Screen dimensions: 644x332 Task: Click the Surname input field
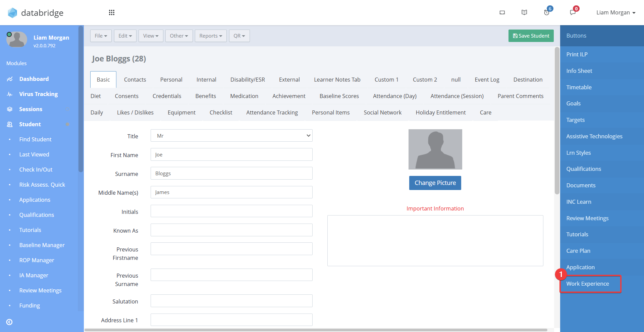(x=231, y=173)
